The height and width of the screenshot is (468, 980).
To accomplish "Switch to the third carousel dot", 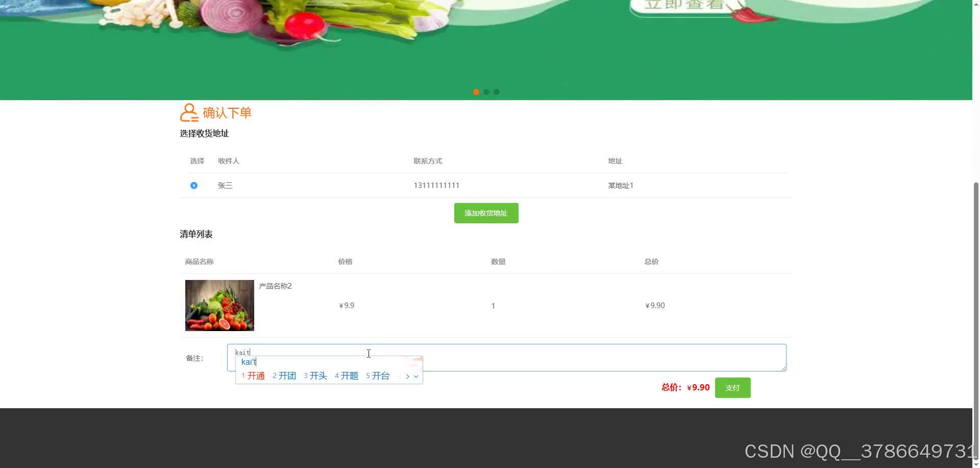I will [x=496, y=92].
